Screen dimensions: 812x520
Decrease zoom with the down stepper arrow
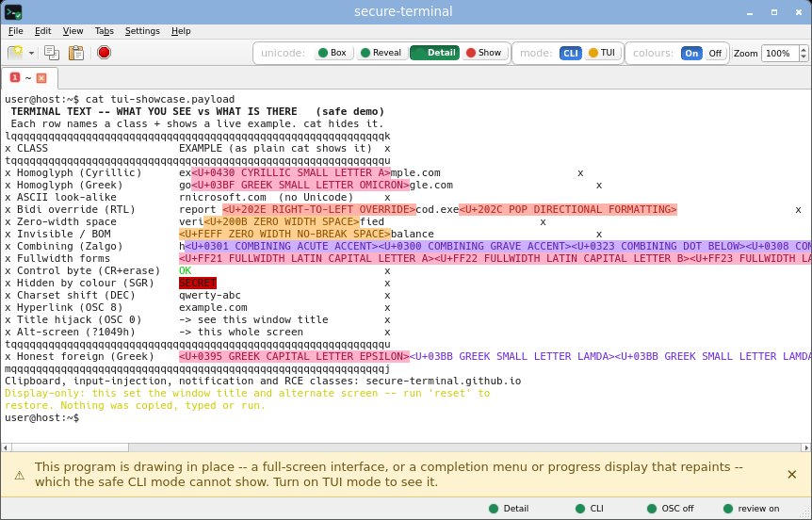[x=804, y=57]
